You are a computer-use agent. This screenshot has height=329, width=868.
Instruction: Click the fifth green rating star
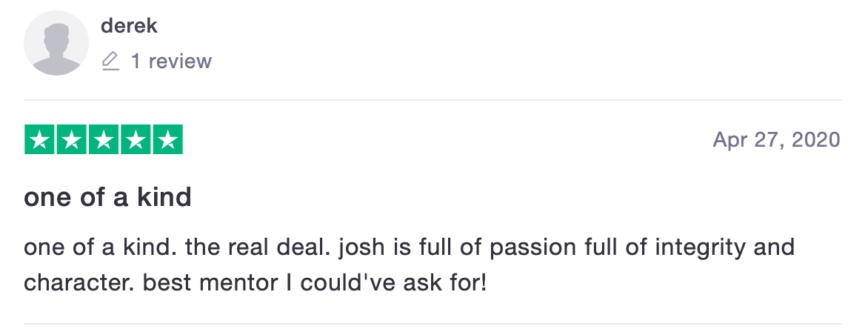point(167,140)
